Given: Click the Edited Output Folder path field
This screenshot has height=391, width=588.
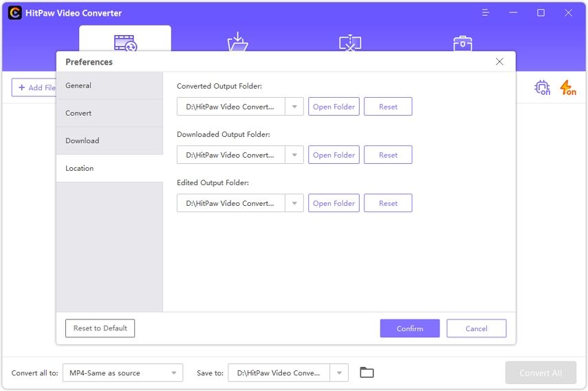Looking at the screenshot, I should pyautogui.click(x=231, y=203).
